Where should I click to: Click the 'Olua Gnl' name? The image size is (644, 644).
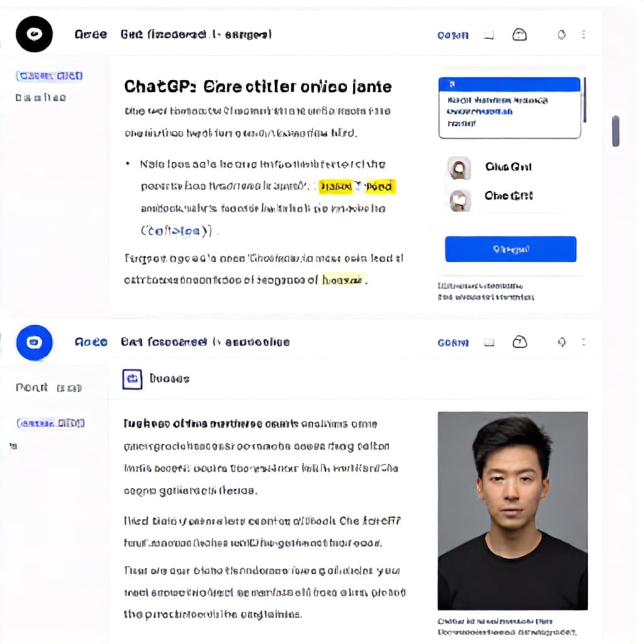point(508,167)
